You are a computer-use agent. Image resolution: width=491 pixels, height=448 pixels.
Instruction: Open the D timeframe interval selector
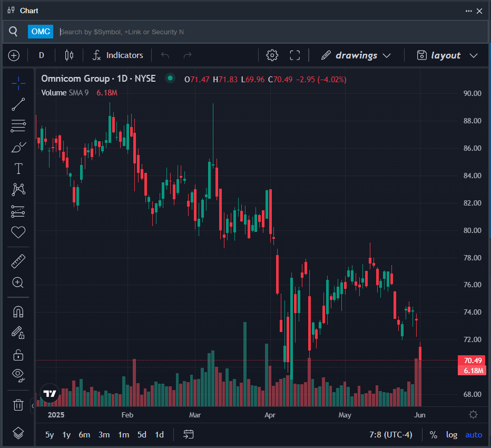tap(41, 55)
